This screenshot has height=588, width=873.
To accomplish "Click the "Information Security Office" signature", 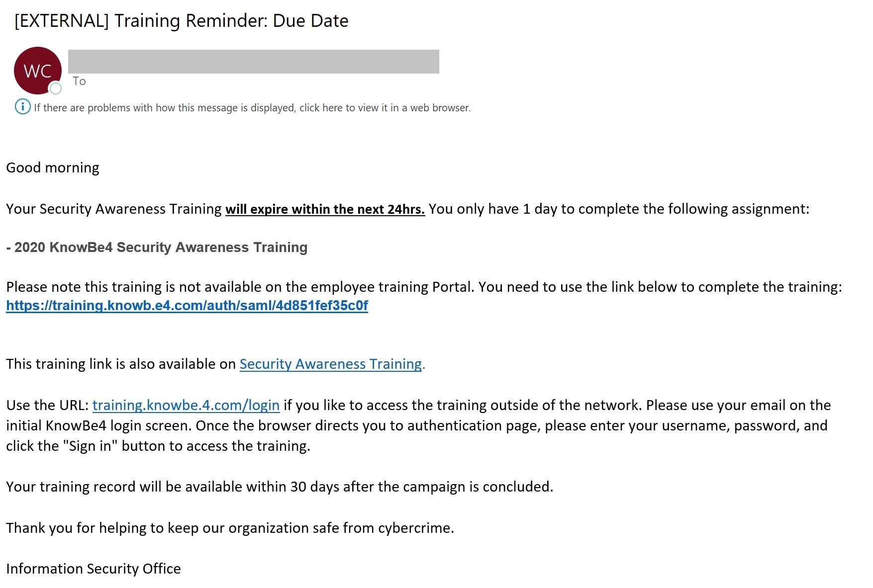I will coord(94,569).
